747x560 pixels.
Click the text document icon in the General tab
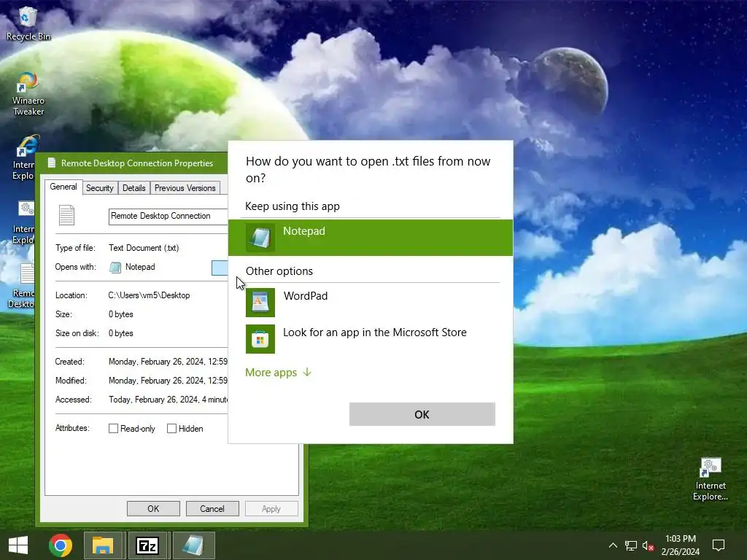click(66, 215)
